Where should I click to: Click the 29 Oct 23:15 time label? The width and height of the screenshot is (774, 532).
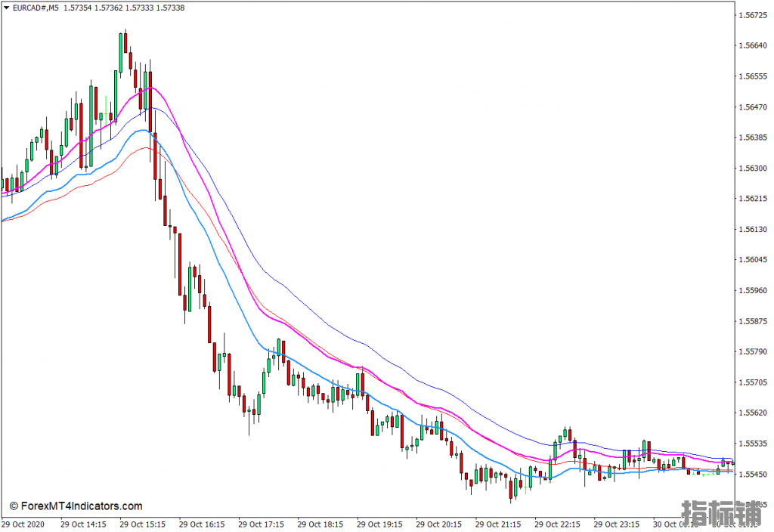(617, 524)
